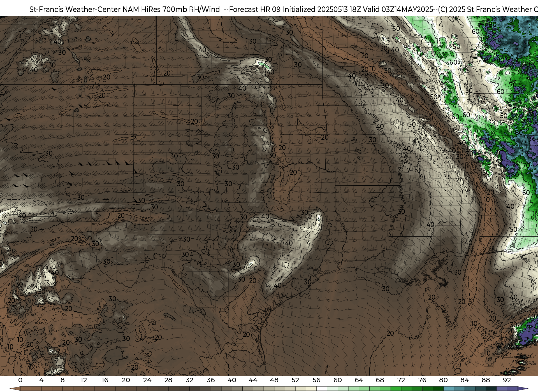Select the purple arrow end of the colorbar
Screen dimensions: 538x392
(x=523, y=389)
